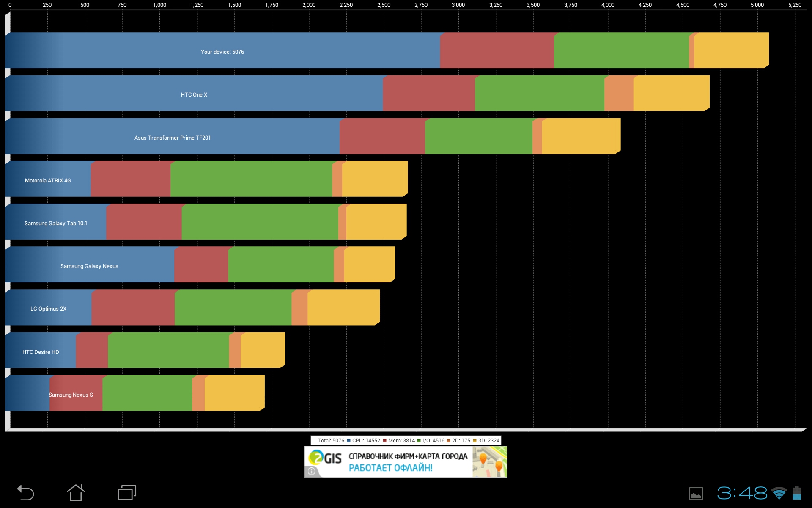The width and height of the screenshot is (812, 508).
Task: Tap the Wi-Fi status icon
Action: point(779,493)
